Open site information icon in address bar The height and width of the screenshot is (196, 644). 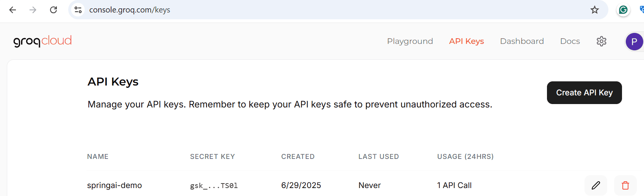tap(78, 10)
